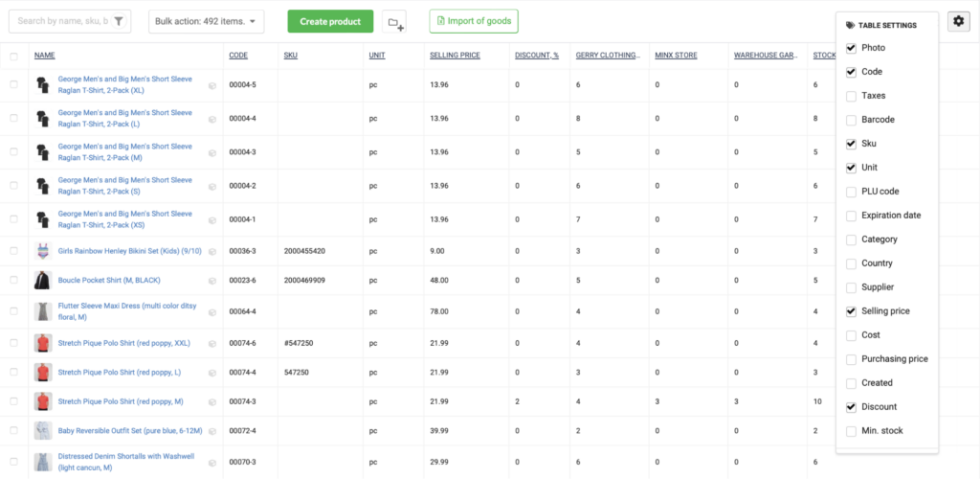Click photo thumbnail of Girls Rainbow Henley Bikini Set
This screenshot has width=980, height=479.
(x=42, y=251)
